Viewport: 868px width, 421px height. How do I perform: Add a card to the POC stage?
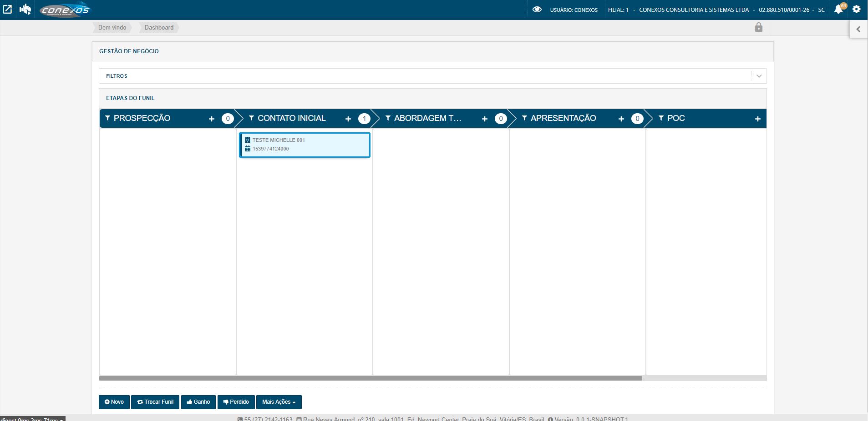tap(757, 119)
